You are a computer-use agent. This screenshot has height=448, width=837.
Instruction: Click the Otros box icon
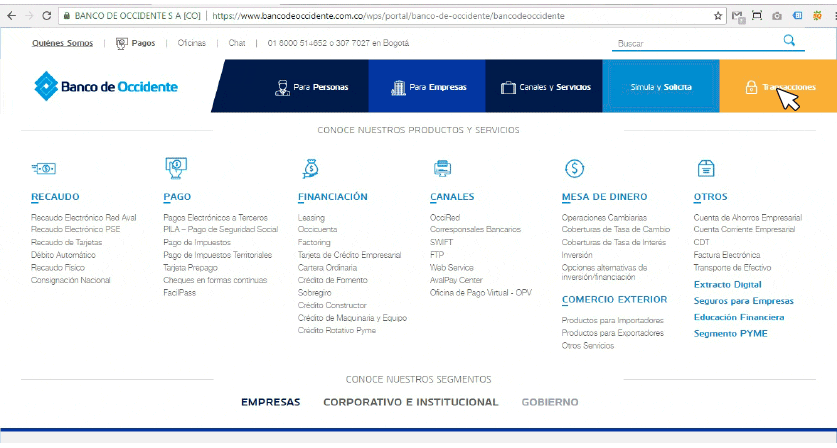pos(706,168)
